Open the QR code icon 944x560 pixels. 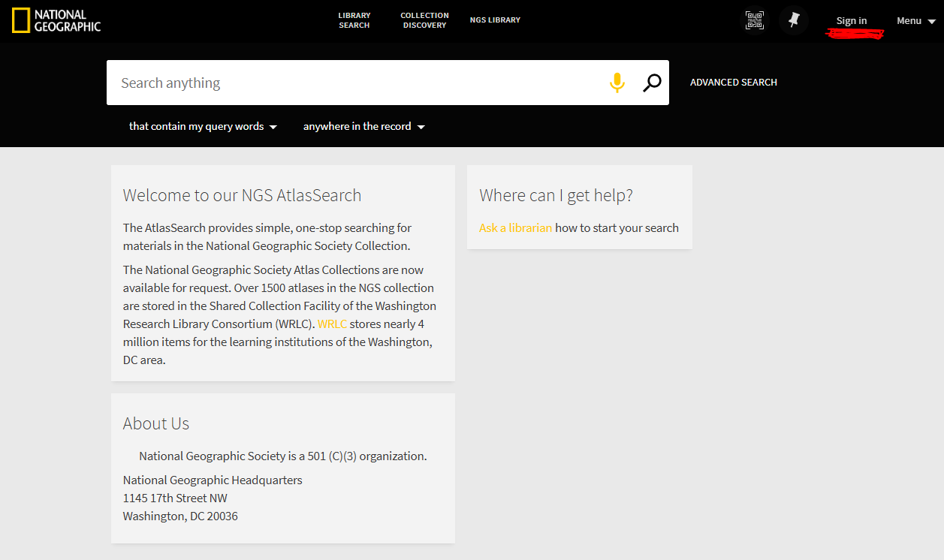[754, 20]
